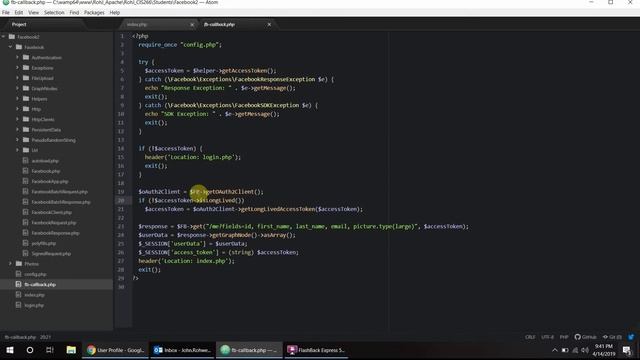This screenshot has width=640, height=360.
Task: Expand the Helpers folder
Action: (x=18, y=99)
